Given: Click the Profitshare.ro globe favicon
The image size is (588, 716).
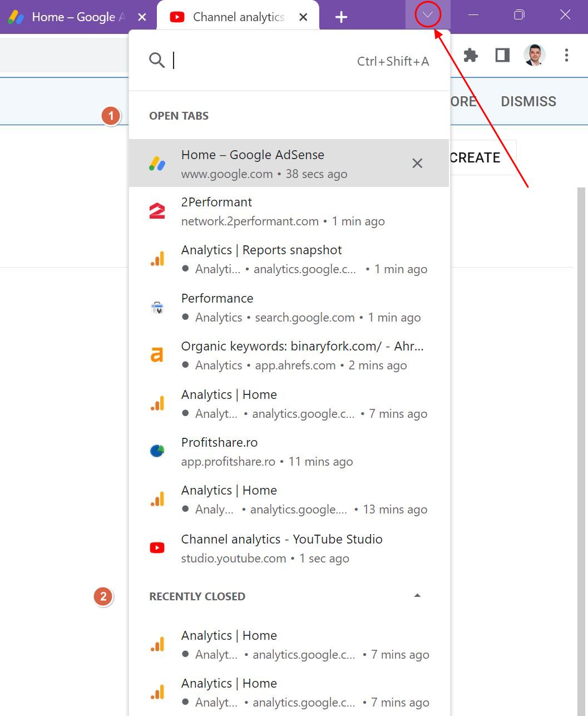Looking at the screenshot, I should [157, 451].
